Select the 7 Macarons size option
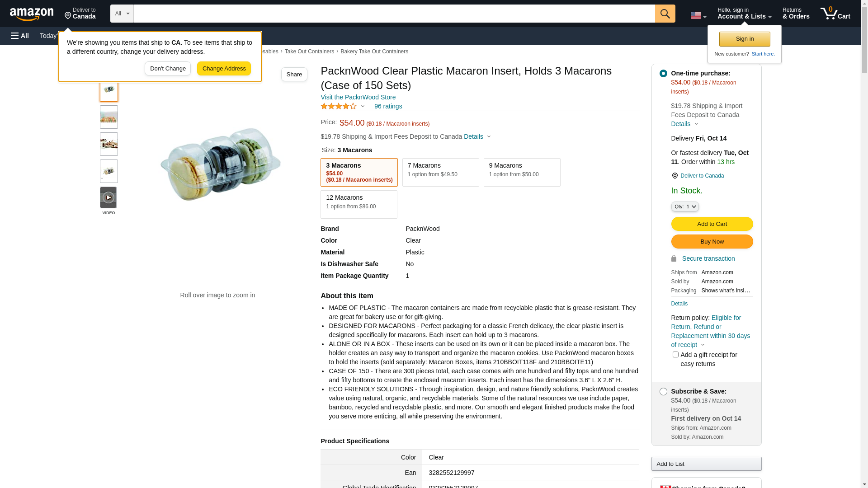Viewport: 868px width, 488px height. [x=440, y=172]
